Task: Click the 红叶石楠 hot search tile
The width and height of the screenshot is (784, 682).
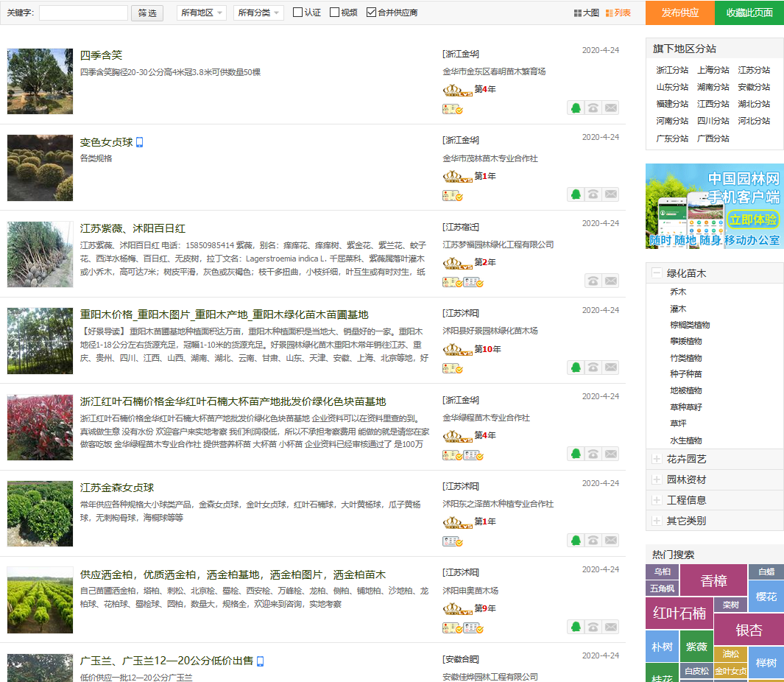Action: 679,613
